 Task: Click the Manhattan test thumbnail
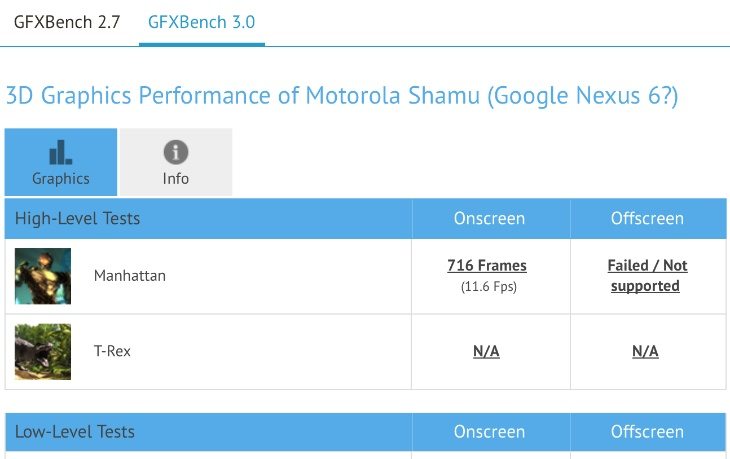43,276
